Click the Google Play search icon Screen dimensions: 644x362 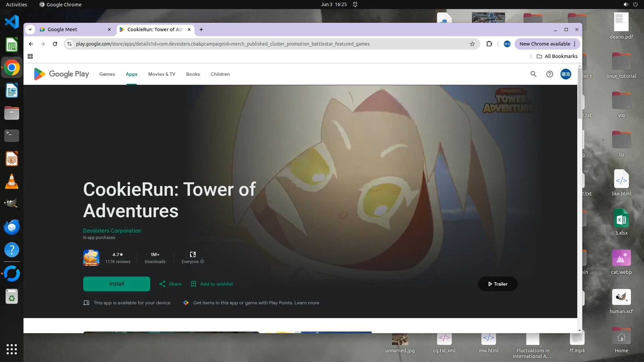pos(533,74)
